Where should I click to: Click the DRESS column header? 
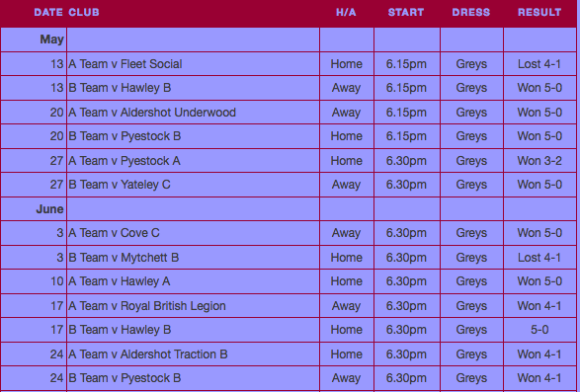[471, 12]
